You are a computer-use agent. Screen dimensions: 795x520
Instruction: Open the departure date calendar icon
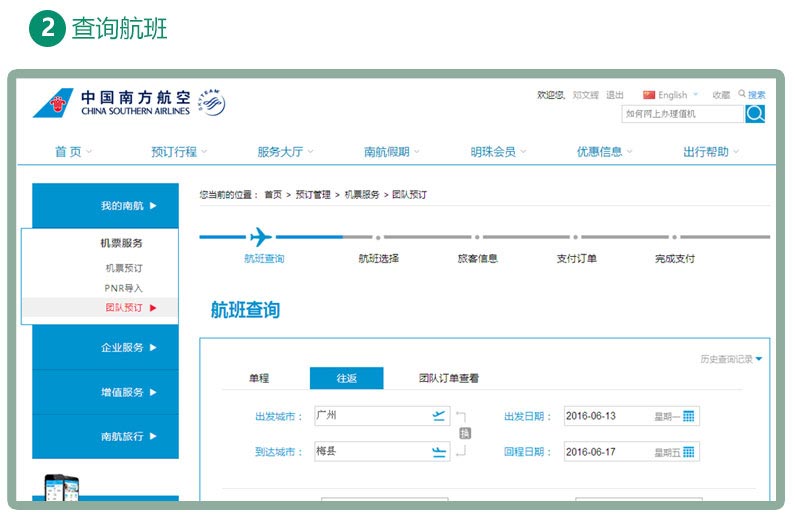pos(688,416)
